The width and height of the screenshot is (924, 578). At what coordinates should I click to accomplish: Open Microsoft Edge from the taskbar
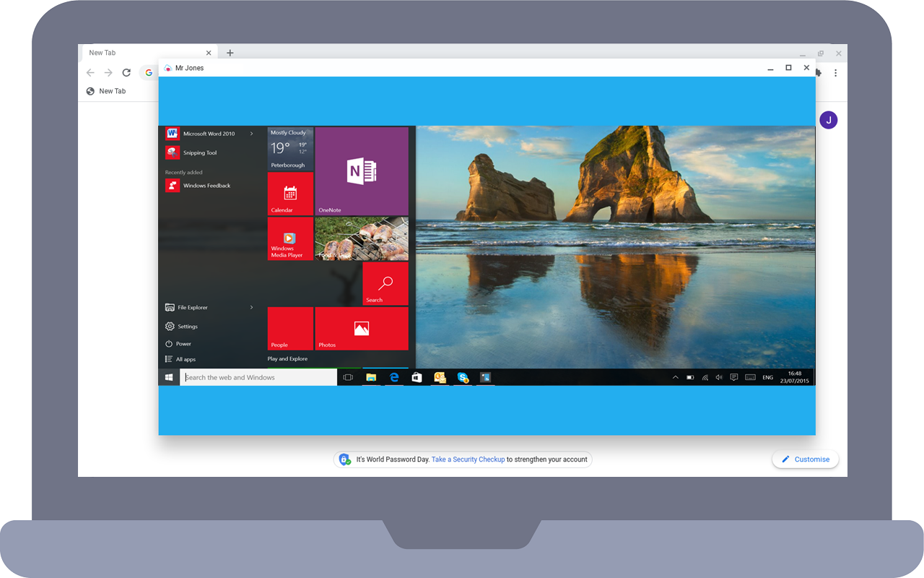click(x=393, y=376)
